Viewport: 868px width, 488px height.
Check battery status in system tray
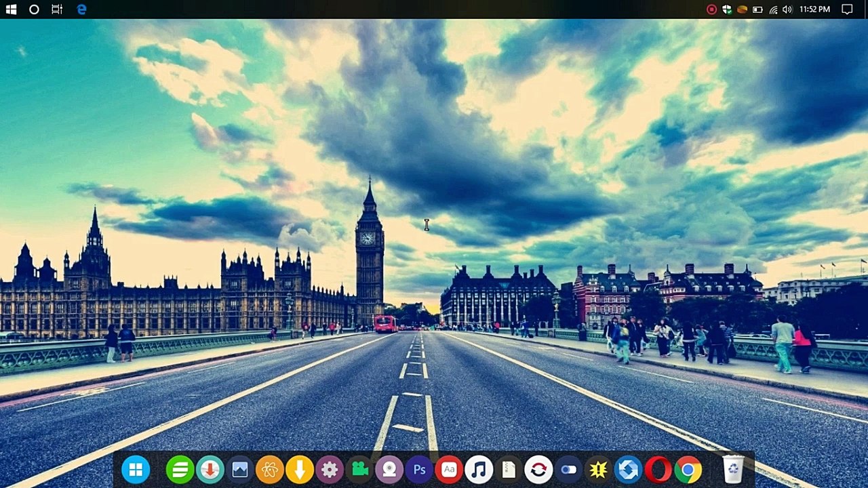(x=757, y=9)
